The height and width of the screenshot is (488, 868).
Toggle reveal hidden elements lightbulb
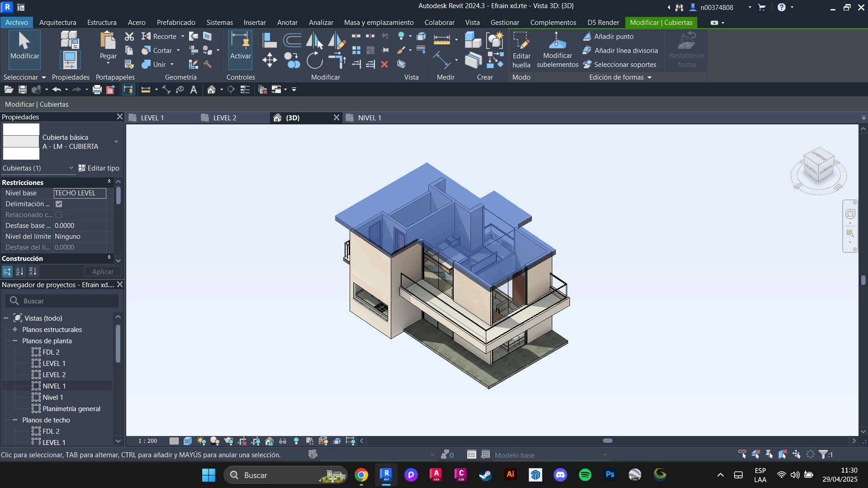point(296,441)
